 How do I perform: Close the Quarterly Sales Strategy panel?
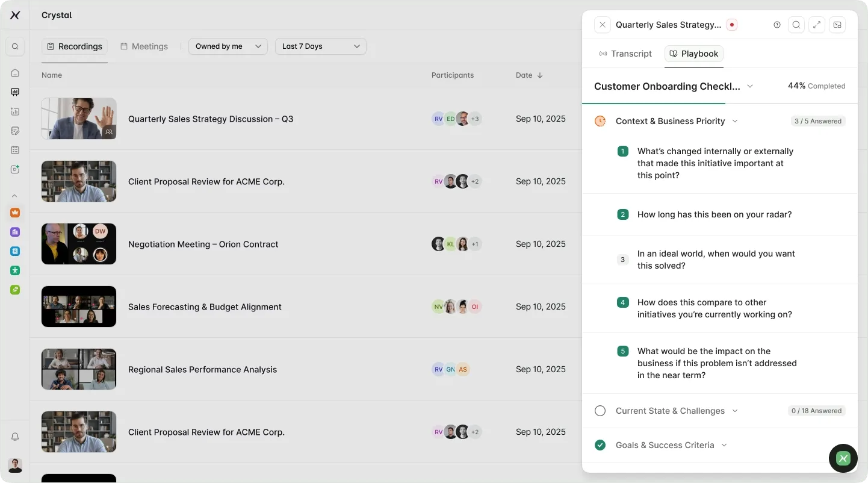point(602,25)
